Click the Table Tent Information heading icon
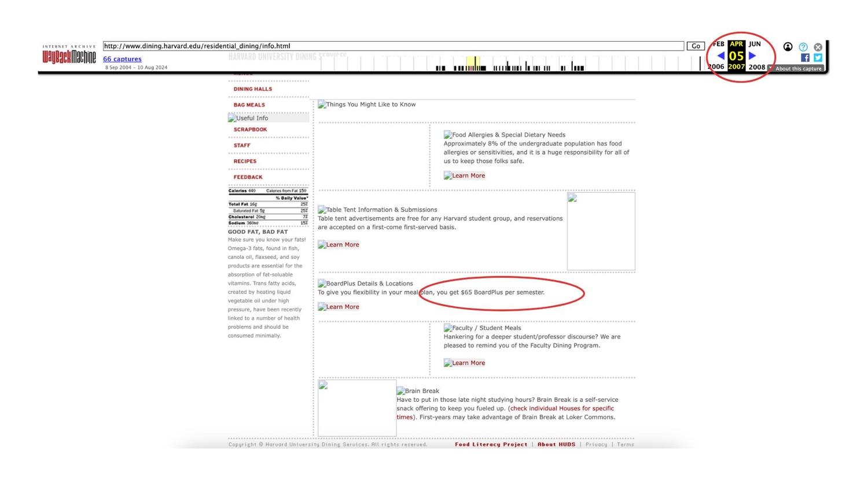This screenshot has width=868, height=488. [322, 210]
